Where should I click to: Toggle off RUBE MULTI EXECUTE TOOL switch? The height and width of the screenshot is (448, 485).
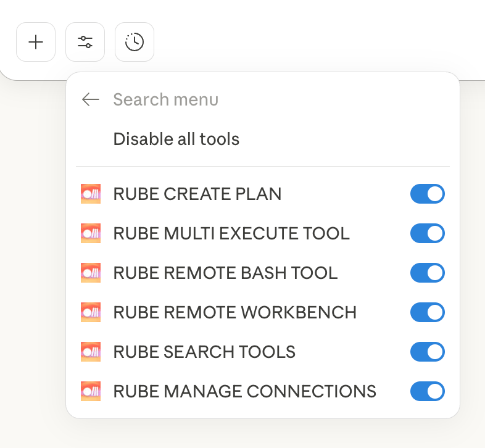click(428, 233)
